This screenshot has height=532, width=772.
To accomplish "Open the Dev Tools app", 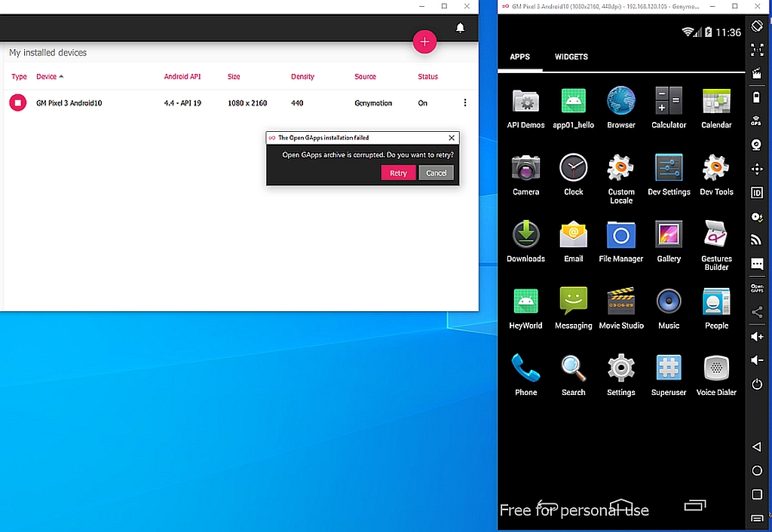I will point(716,175).
